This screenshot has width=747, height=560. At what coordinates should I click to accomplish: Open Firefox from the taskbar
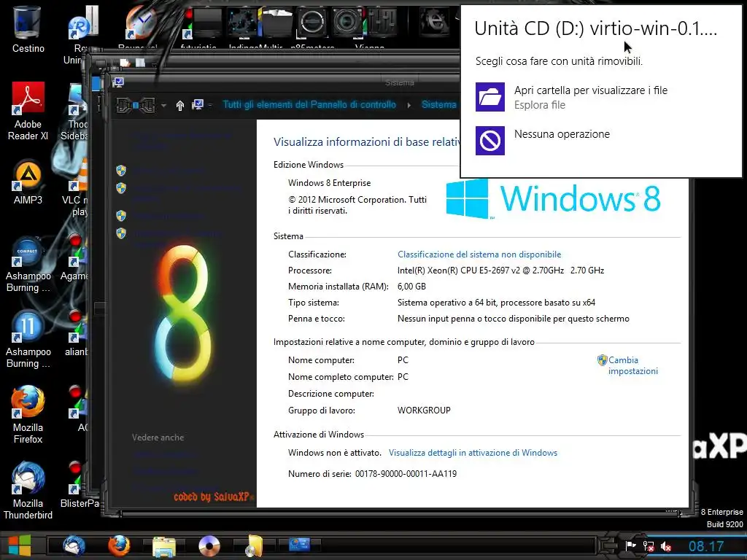(x=119, y=545)
